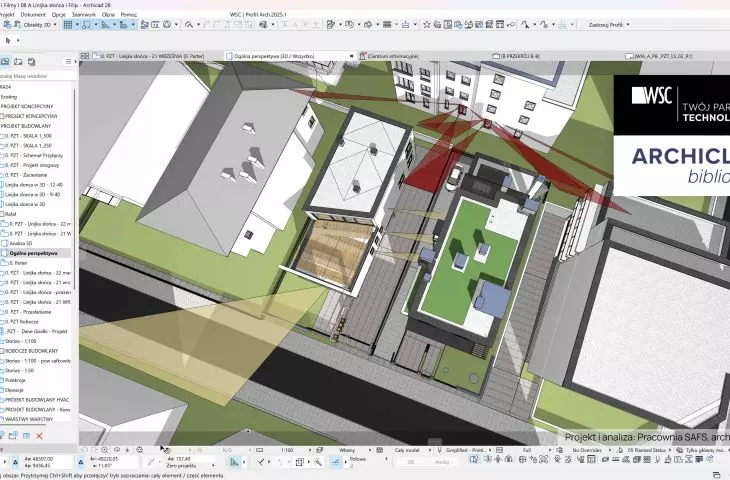Screen dimensions: 730x480
Task: Open the Dokument menu
Action: (x=33, y=14)
